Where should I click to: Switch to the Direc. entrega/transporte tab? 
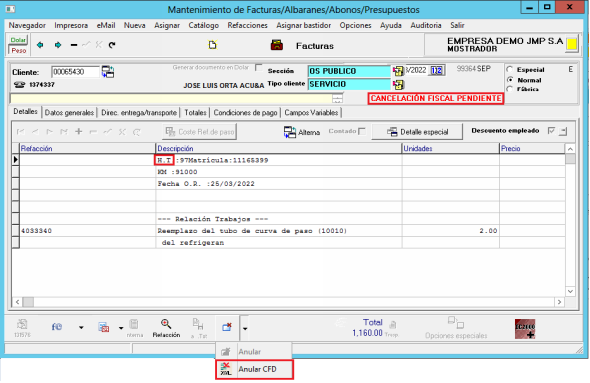(x=139, y=112)
